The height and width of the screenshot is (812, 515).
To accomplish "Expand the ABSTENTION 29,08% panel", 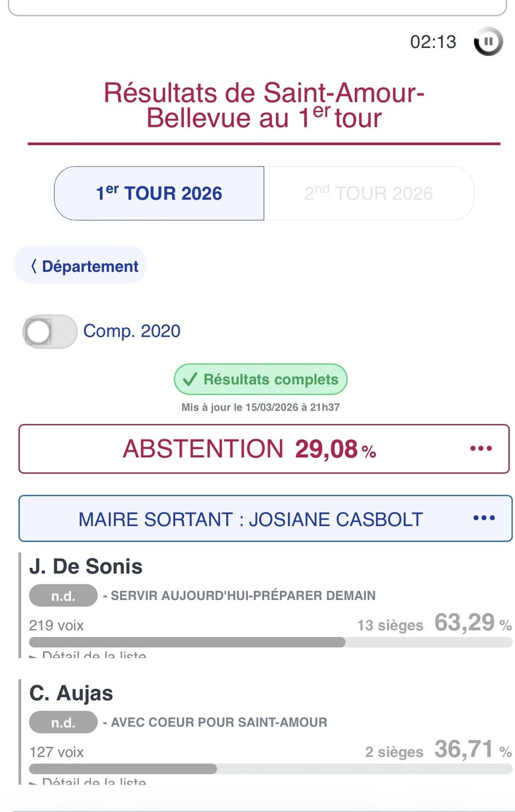I will (x=249, y=449).
